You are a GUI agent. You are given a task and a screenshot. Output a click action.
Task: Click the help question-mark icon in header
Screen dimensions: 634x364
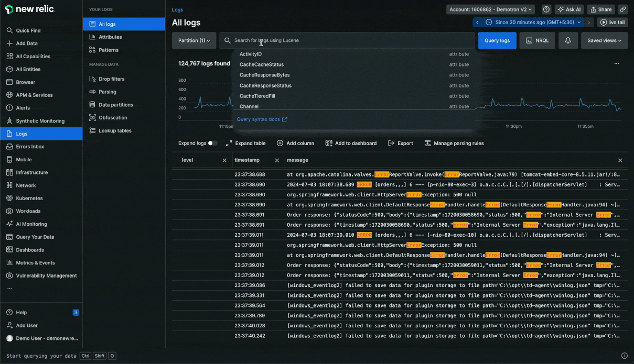pyautogui.click(x=546, y=9)
